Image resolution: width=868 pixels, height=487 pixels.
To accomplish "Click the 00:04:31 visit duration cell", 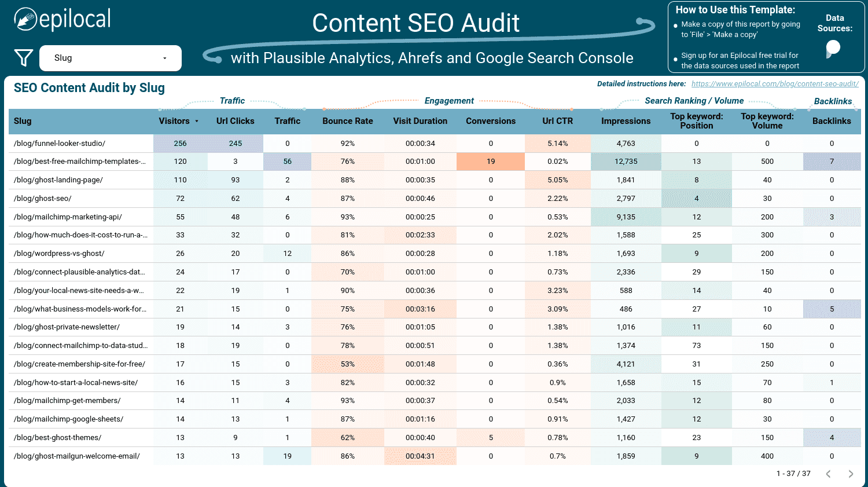I will [x=420, y=456].
